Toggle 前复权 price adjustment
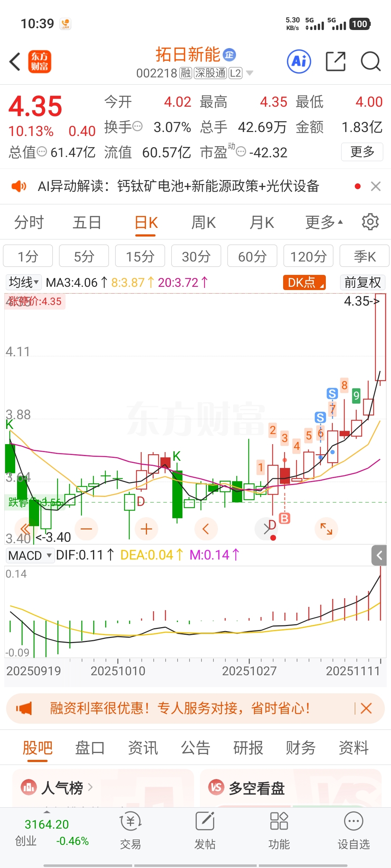Screen dimensions: 391x868 click(362, 282)
